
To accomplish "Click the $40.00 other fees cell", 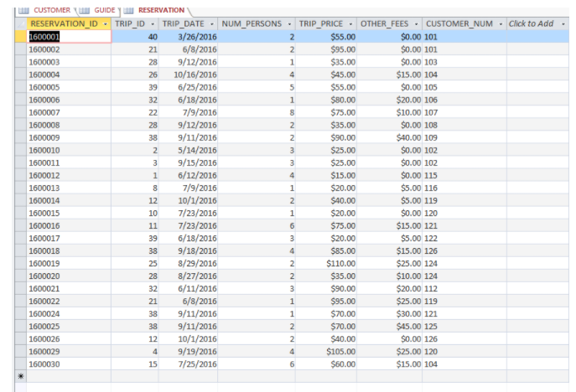I will (x=389, y=137).
